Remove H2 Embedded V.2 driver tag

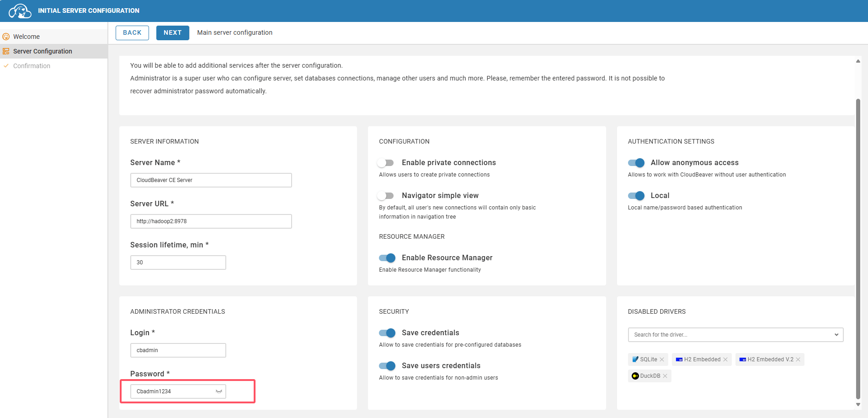tap(798, 359)
